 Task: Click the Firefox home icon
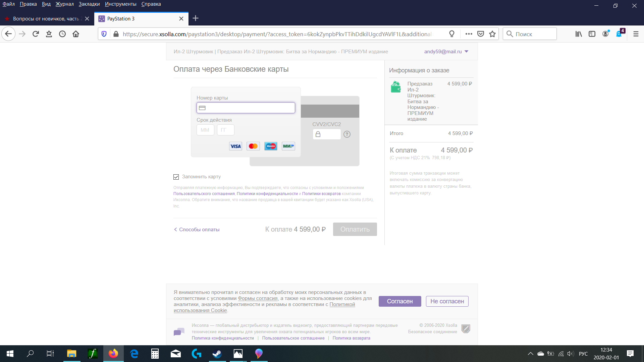click(76, 34)
